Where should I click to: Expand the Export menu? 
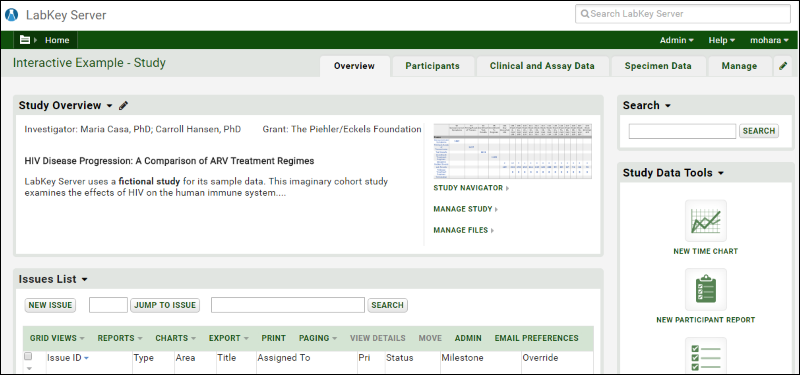pyautogui.click(x=229, y=338)
